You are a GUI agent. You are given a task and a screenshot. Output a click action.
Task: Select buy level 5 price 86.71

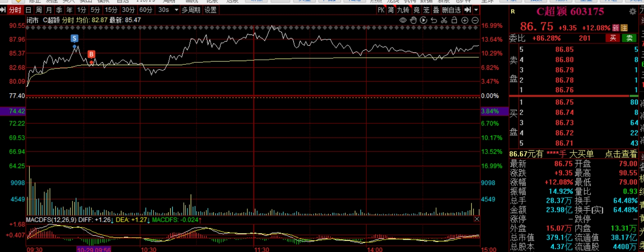564,143
